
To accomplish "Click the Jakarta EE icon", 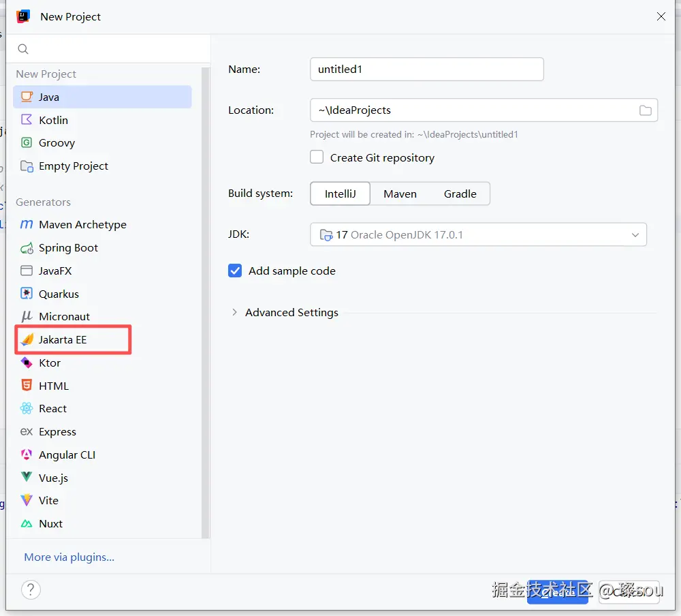I will 27,339.
